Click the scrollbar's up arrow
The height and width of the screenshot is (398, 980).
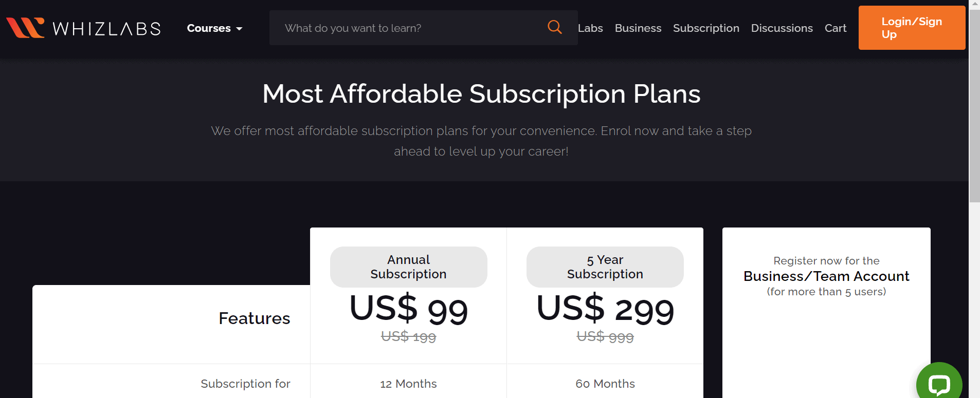click(x=974, y=4)
